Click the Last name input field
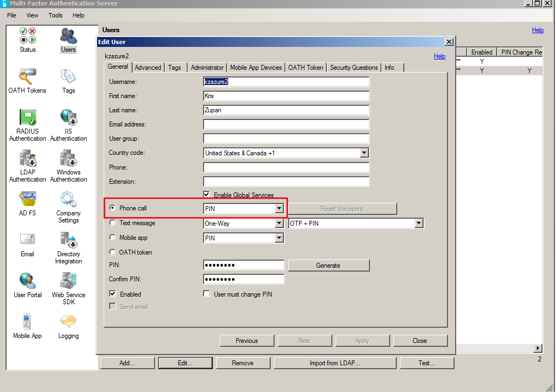Viewport: 556px width, 392px height. click(286, 110)
